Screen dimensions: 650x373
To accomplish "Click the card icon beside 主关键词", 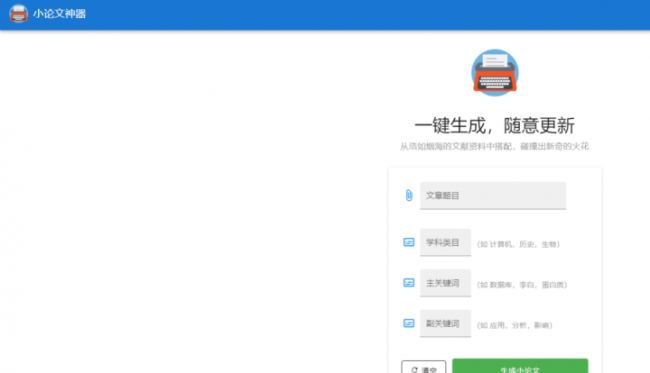I will [x=409, y=283].
